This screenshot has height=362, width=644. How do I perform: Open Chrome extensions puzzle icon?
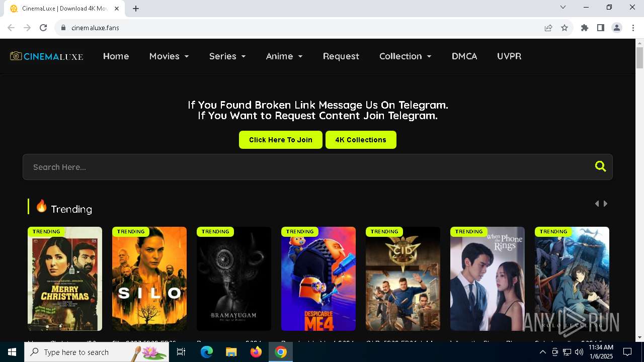585,28
